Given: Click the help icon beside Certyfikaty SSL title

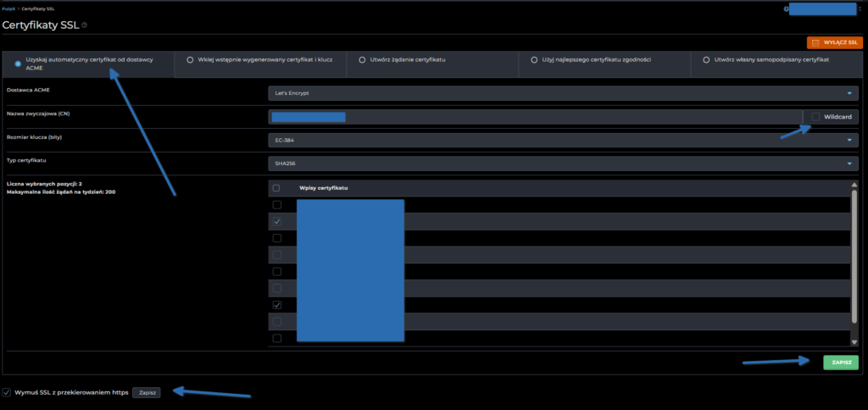Looking at the screenshot, I should [x=84, y=25].
